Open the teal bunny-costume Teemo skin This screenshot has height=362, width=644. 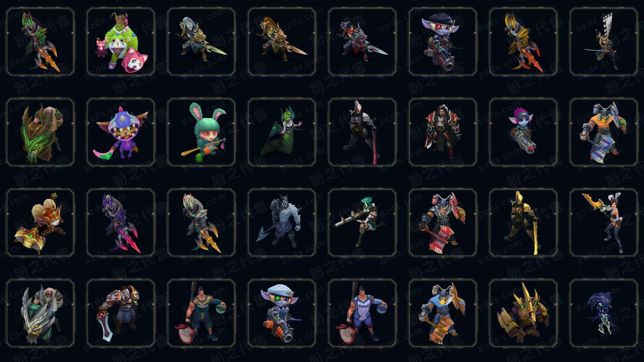tap(201, 132)
